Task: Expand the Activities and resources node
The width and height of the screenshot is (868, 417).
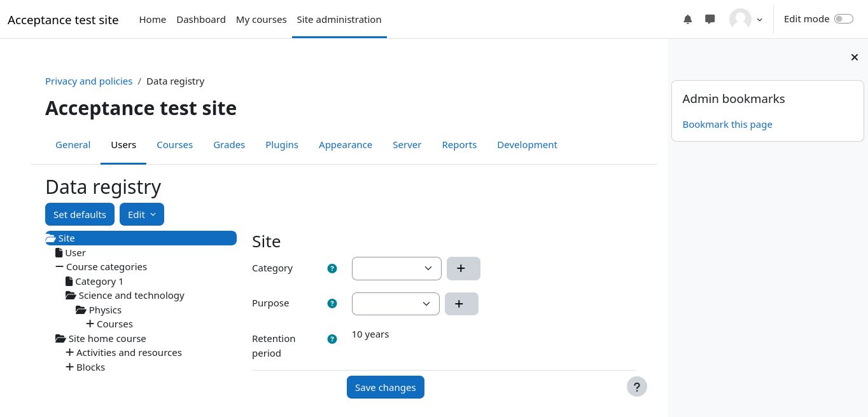Action: point(70,353)
